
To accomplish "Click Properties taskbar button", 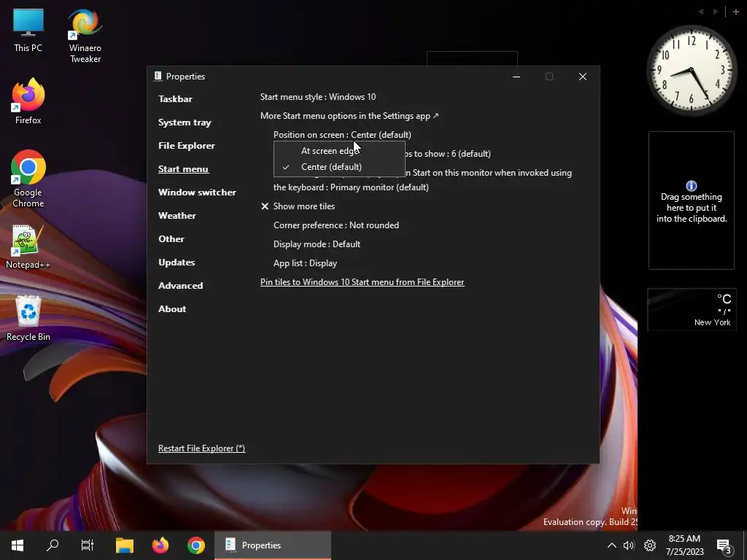I will coord(273,545).
